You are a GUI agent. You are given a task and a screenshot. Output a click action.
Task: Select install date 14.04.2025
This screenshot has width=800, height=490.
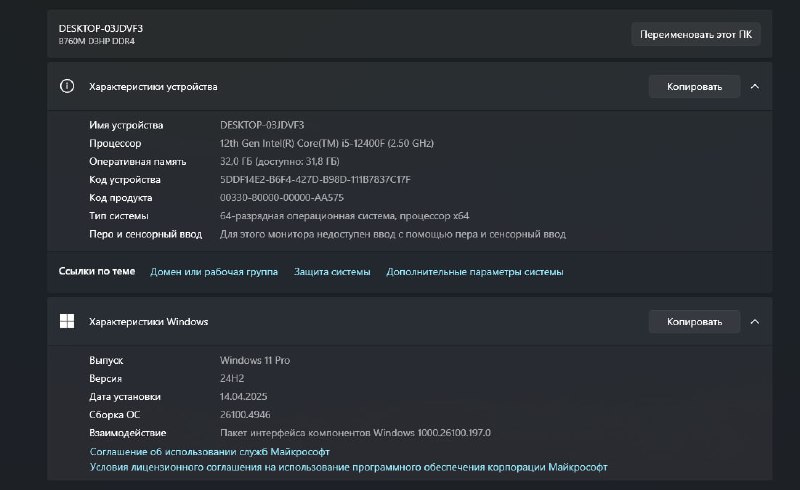(x=243, y=397)
